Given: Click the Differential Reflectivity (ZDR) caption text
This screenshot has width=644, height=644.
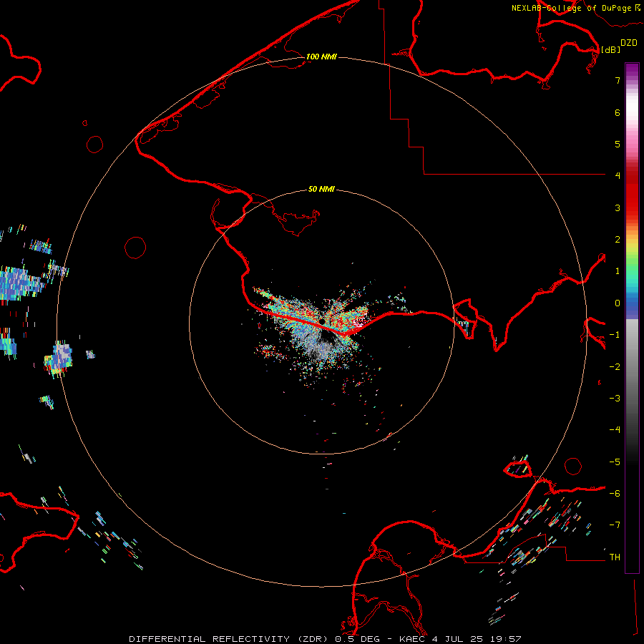Looking at the screenshot, I should pyautogui.click(x=228, y=639).
